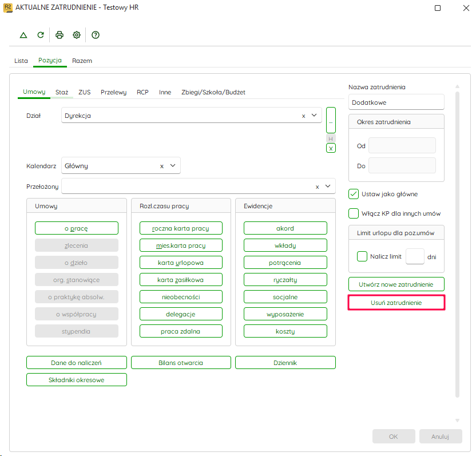
Task: Click the vertical scrollbar on the right
Action: [458, 244]
